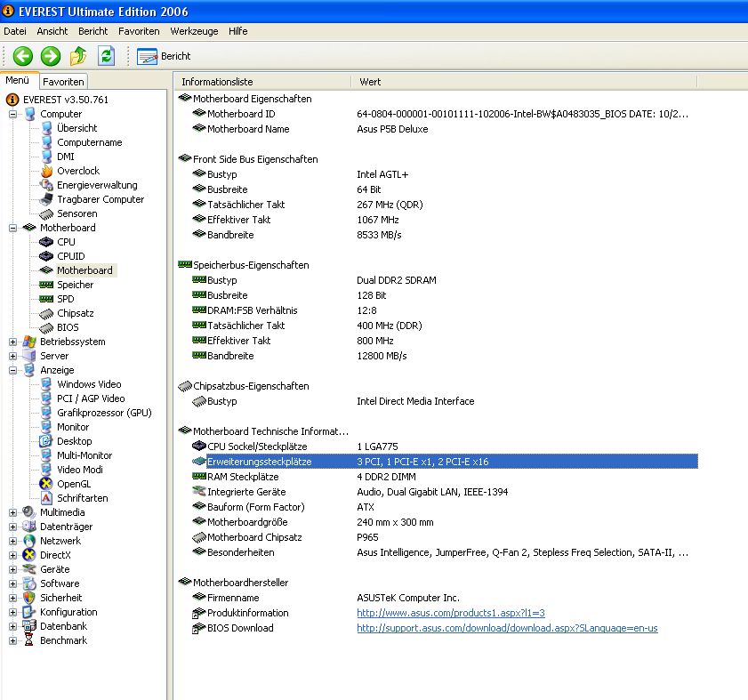The image size is (748, 700).
Task: Select the Konfiguration icon
Action: point(29,612)
